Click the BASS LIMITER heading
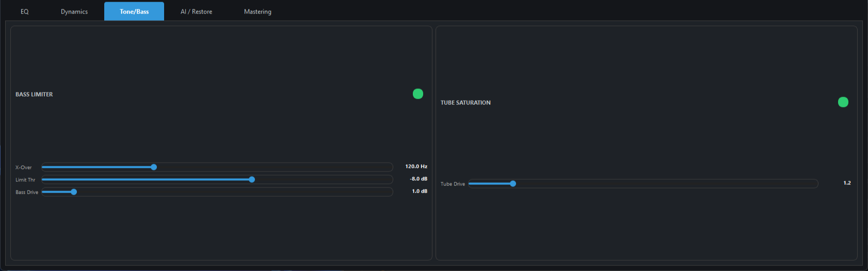 (34, 94)
